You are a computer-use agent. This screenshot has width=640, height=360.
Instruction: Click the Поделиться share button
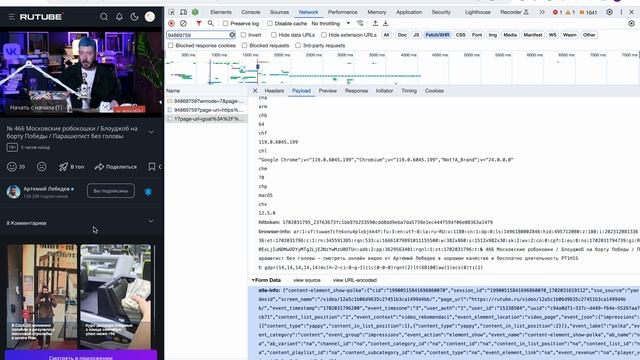point(116,167)
